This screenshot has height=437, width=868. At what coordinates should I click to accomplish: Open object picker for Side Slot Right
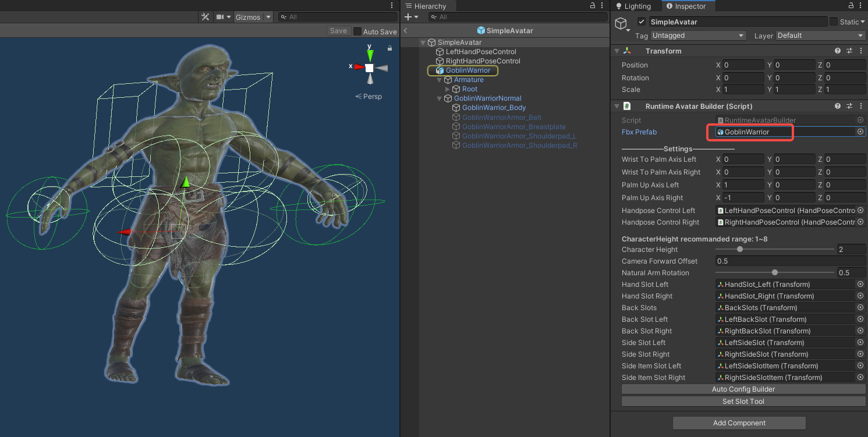pyautogui.click(x=860, y=354)
